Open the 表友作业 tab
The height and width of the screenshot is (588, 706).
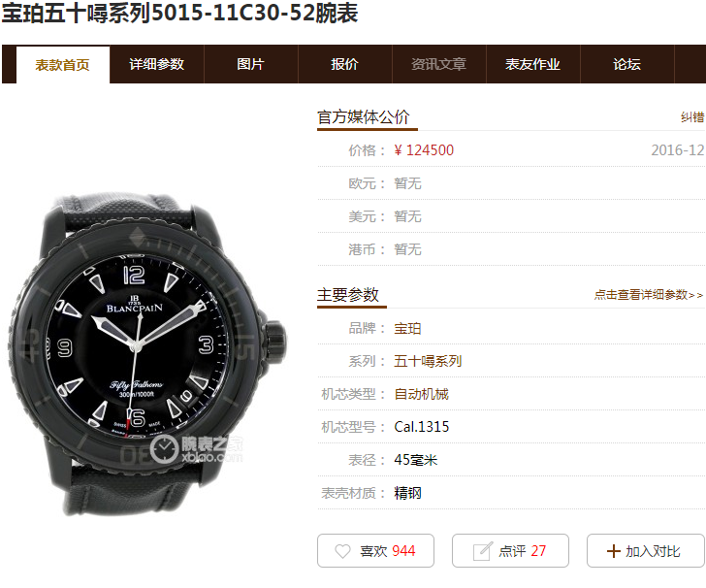tap(532, 64)
